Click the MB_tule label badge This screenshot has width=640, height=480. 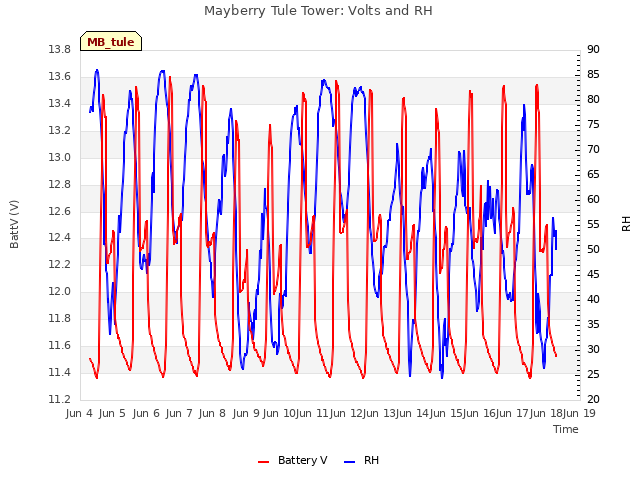pos(111,41)
